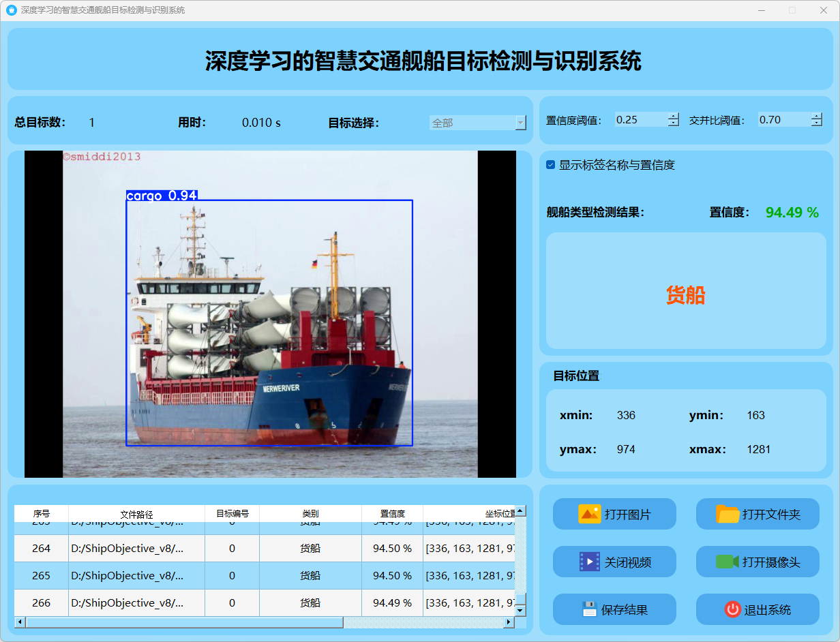Screen dimensions: 840x642
Task: Click the 类别 column header in results table
Action: pos(310,514)
